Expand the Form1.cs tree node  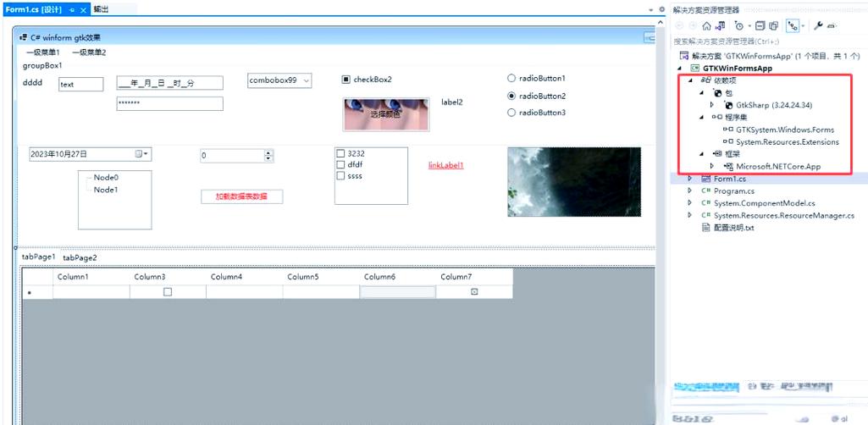pyautogui.click(x=690, y=179)
